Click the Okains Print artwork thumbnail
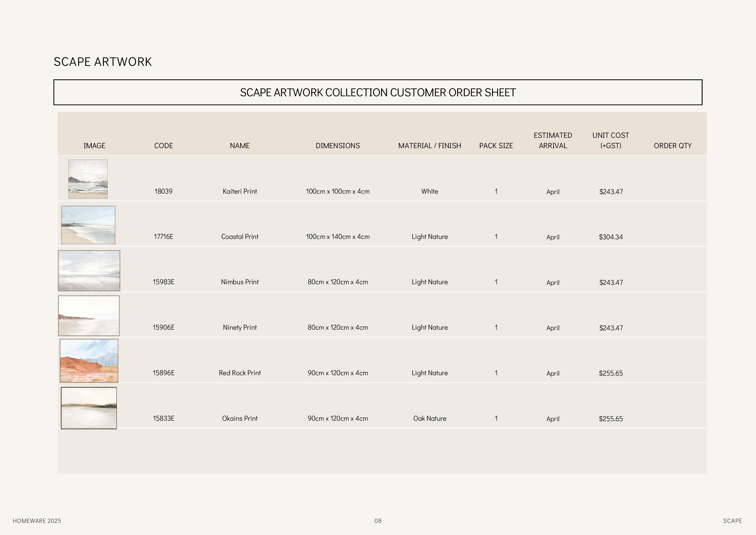Screen dimensions: 756x535 (x=89, y=408)
